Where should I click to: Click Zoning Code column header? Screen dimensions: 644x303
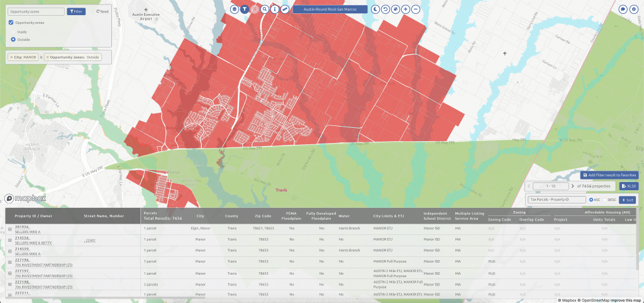pos(499,220)
